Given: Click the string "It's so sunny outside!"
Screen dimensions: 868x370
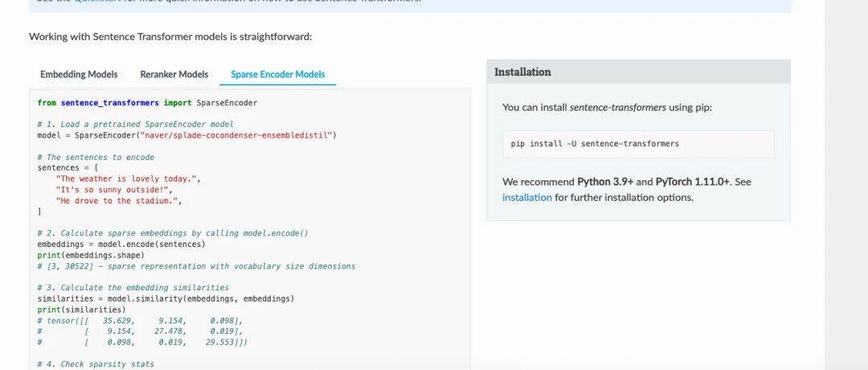Looking at the screenshot, I should (113, 190).
